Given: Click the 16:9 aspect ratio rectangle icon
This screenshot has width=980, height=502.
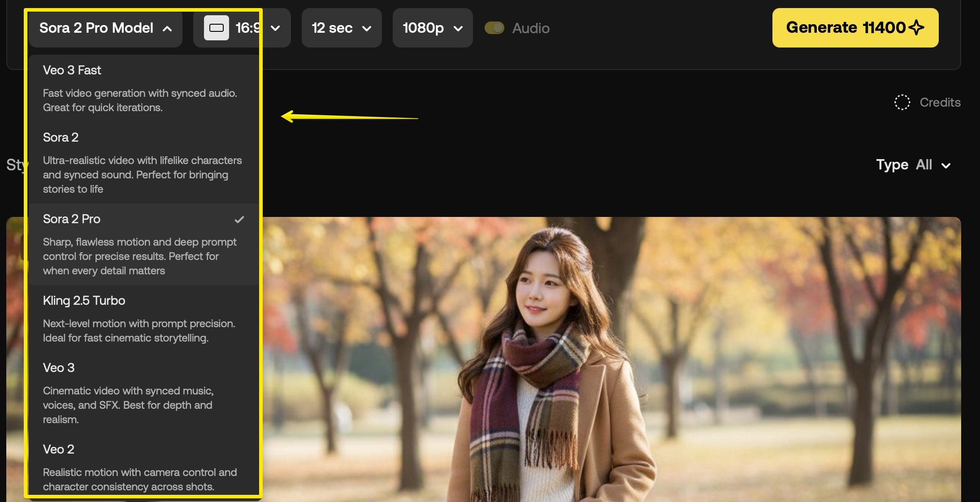Looking at the screenshot, I should click(x=217, y=28).
